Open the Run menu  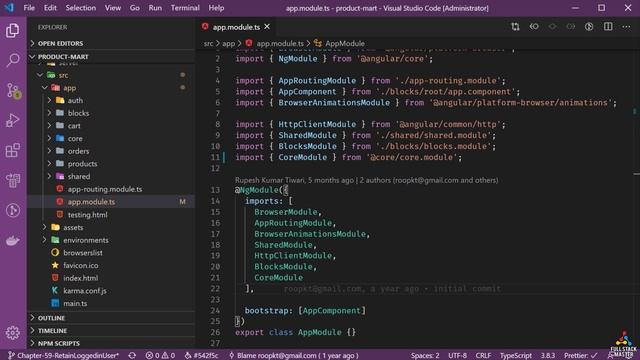[155, 8]
